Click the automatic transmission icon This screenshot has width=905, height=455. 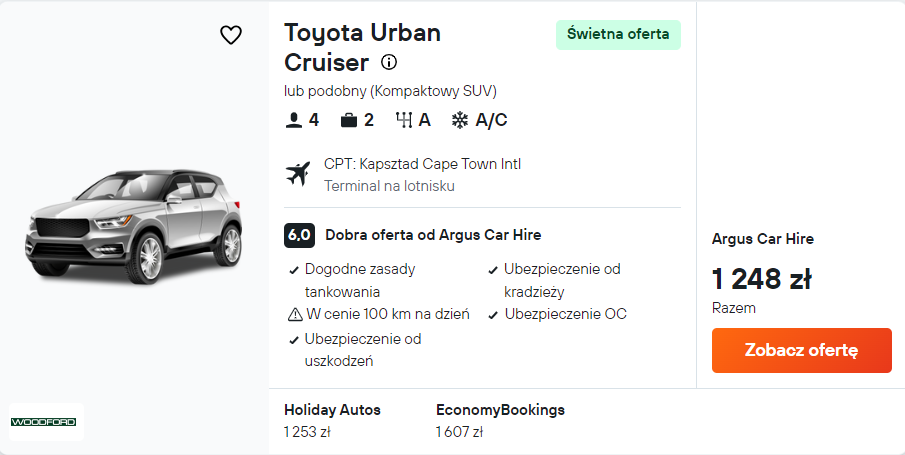pos(405,121)
